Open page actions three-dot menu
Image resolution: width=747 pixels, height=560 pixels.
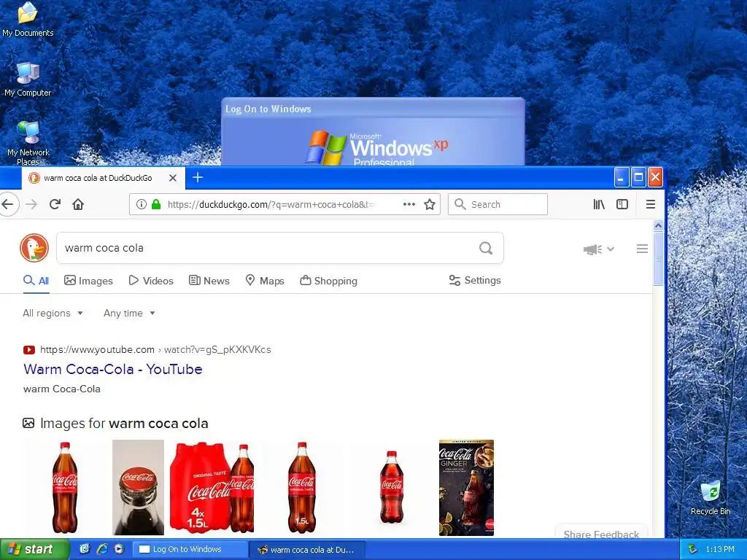tap(409, 204)
